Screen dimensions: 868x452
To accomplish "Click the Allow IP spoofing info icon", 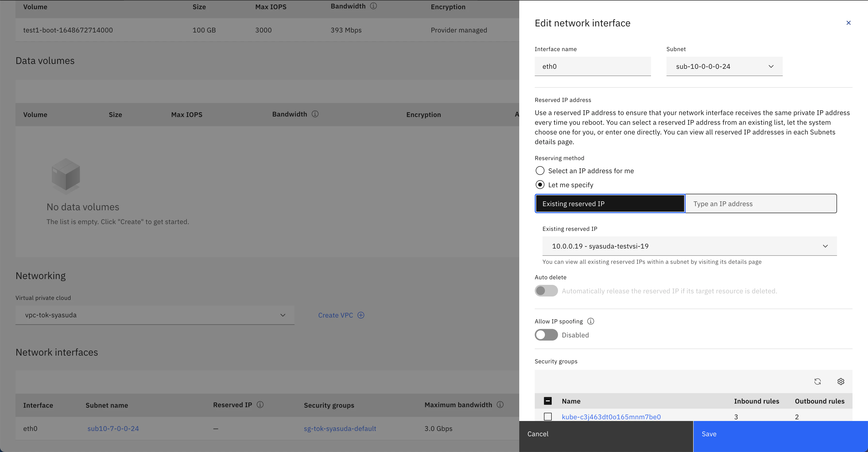I will click(x=590, y=321).
